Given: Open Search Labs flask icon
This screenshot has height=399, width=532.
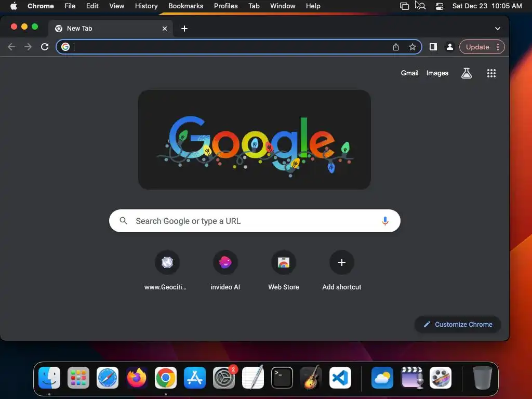Looking at the screenshot, I should tap(467, 73).
